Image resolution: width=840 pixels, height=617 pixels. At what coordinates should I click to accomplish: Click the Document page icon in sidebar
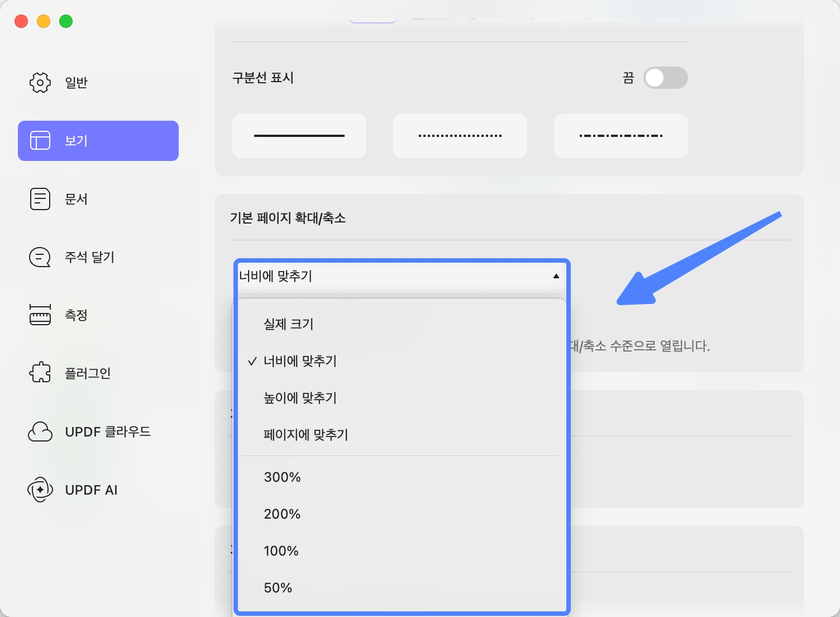pyautogui.click(x=40, y=199)
